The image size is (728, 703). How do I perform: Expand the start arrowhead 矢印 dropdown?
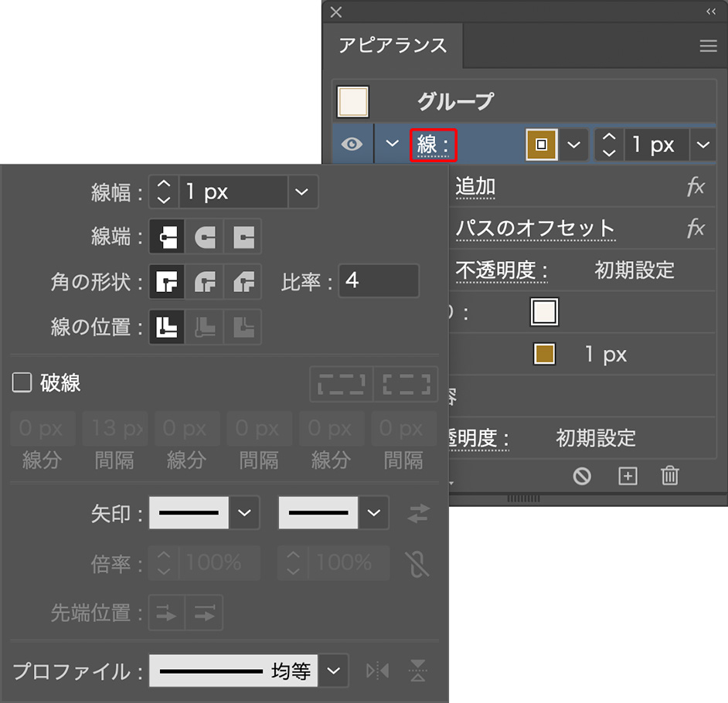[x=244, y=513]
